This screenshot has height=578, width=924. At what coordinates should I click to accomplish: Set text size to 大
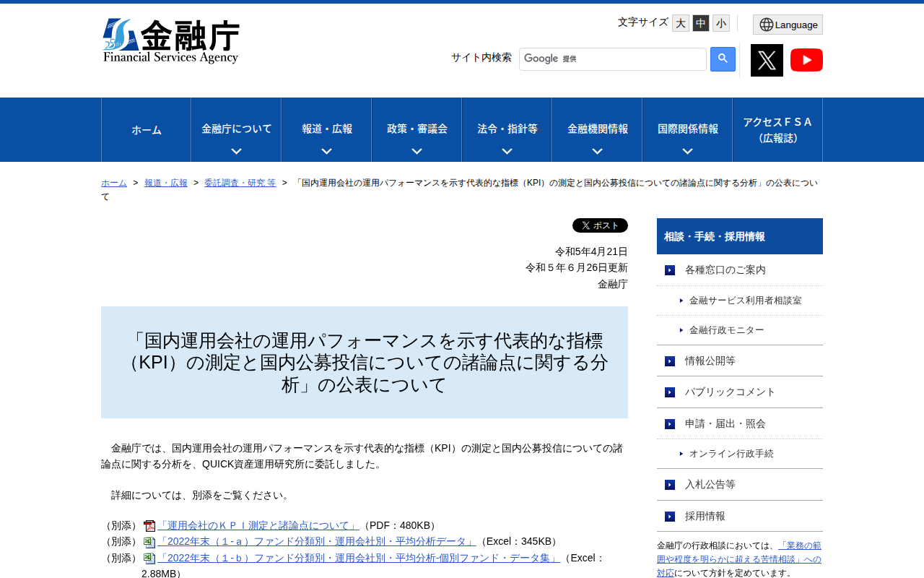[x=679, y=22]
